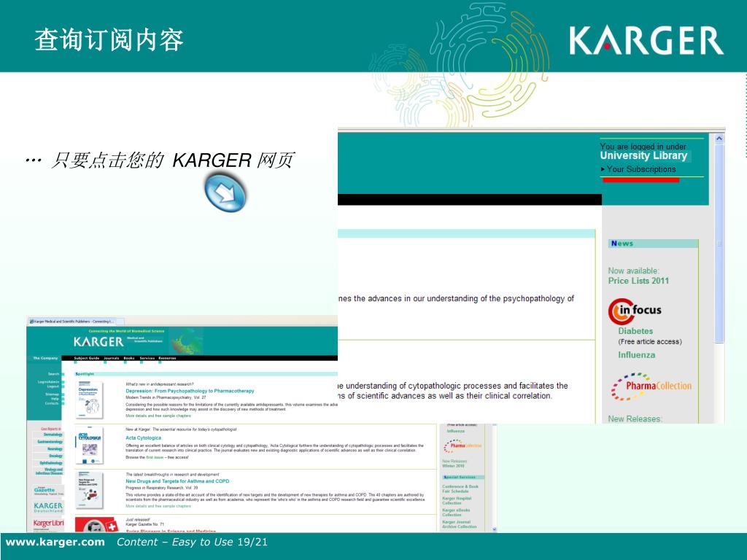Select the Gastroenterology case reports button

pos(47,442)
